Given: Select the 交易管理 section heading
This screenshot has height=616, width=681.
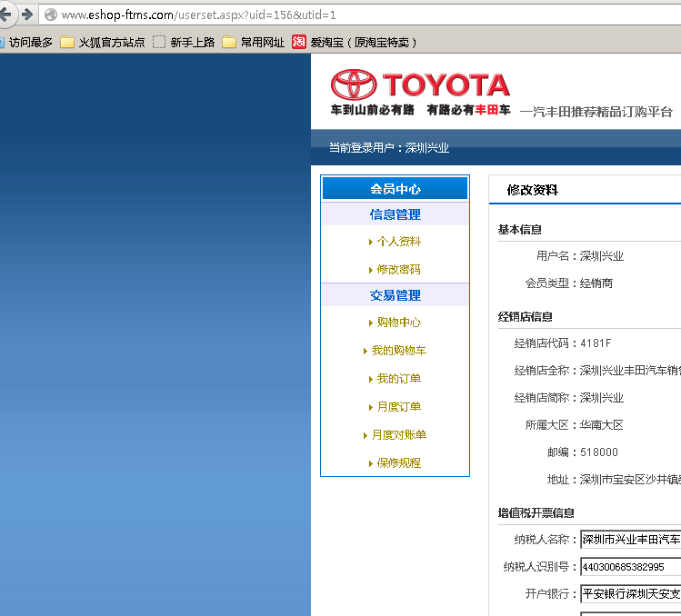Looking at the screenshot, I should (395, 295).
